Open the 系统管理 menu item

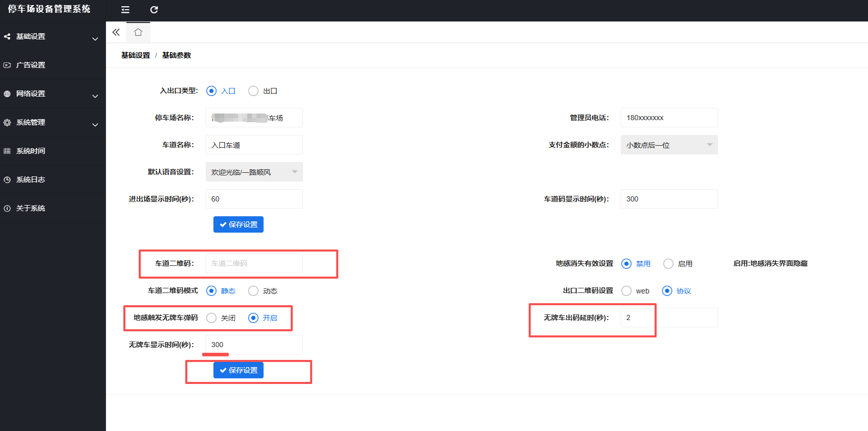pyautogui.click(x=53, y=123)
